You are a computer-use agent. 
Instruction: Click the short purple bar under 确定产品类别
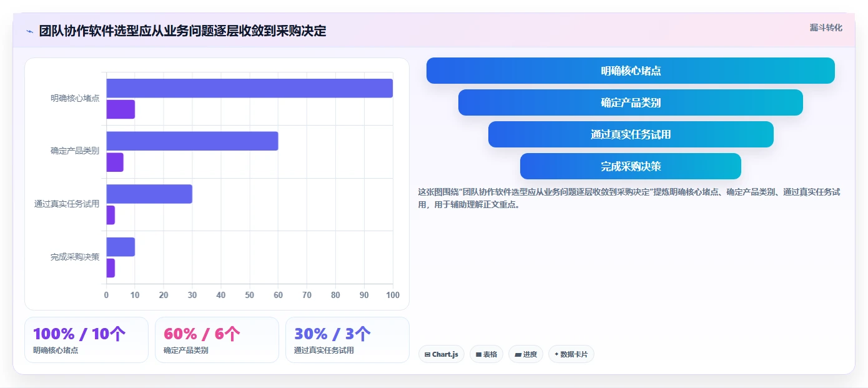115,162
